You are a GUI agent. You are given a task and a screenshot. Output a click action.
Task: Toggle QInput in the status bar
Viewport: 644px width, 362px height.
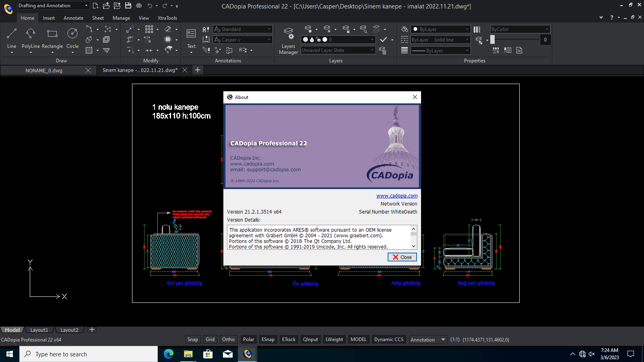311,339
